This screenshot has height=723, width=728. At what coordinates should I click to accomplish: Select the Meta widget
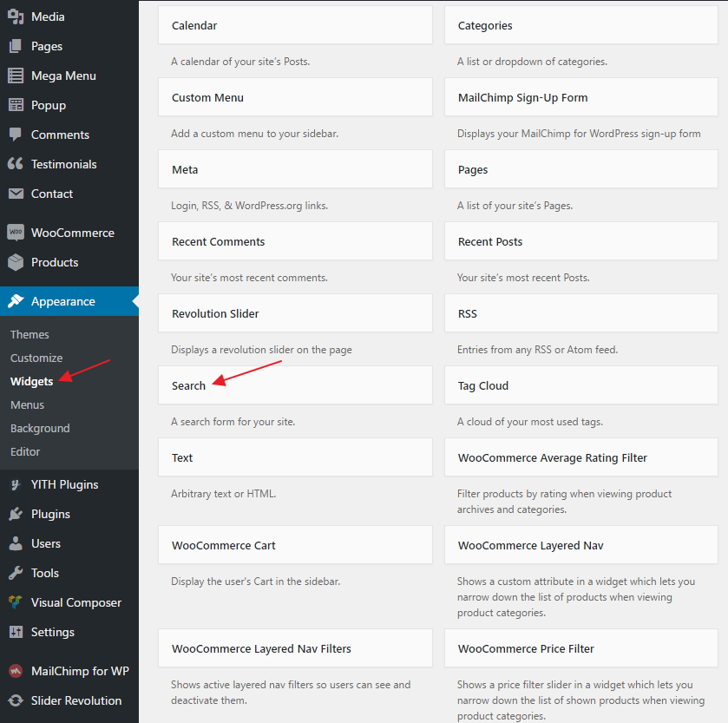click(295, 169)
